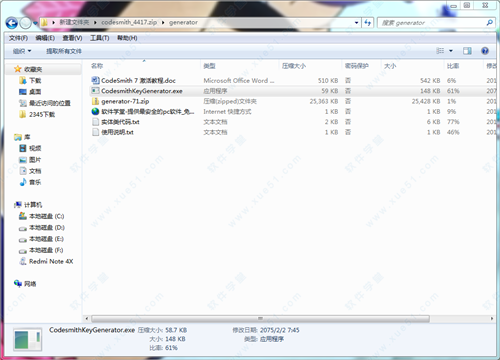Click the refresh icon beside address bar

tap(368, 23)
